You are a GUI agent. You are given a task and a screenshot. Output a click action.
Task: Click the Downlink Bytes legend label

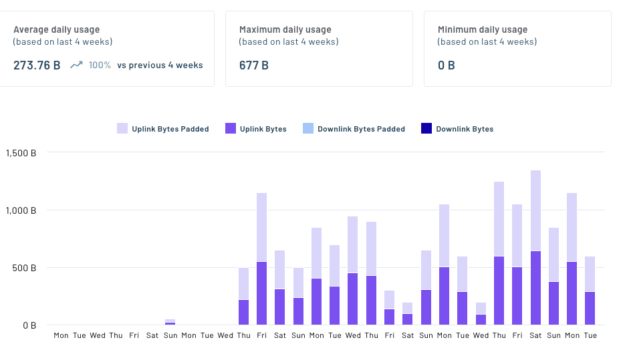click(465, 129)
